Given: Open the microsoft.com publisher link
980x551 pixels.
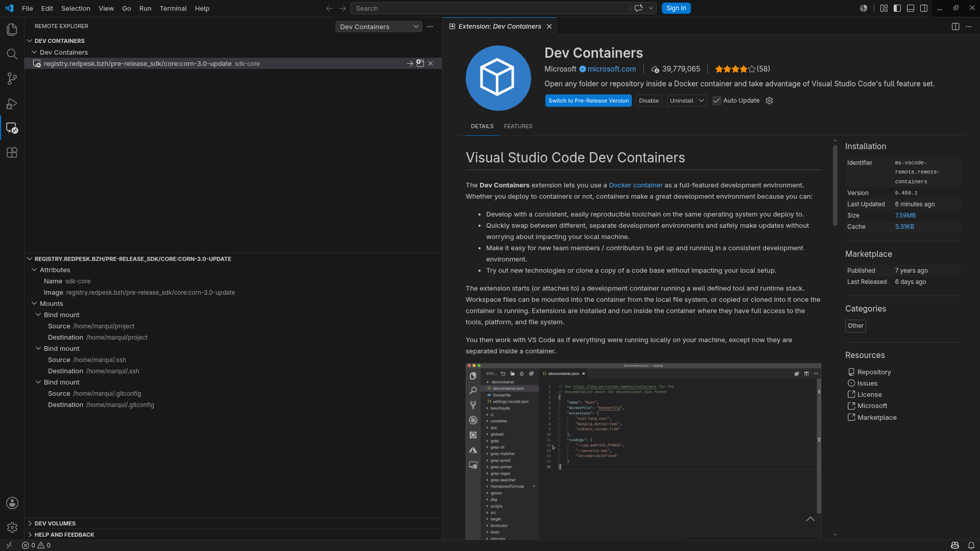Looking at the screenshot, I should [x=612, y=69].
